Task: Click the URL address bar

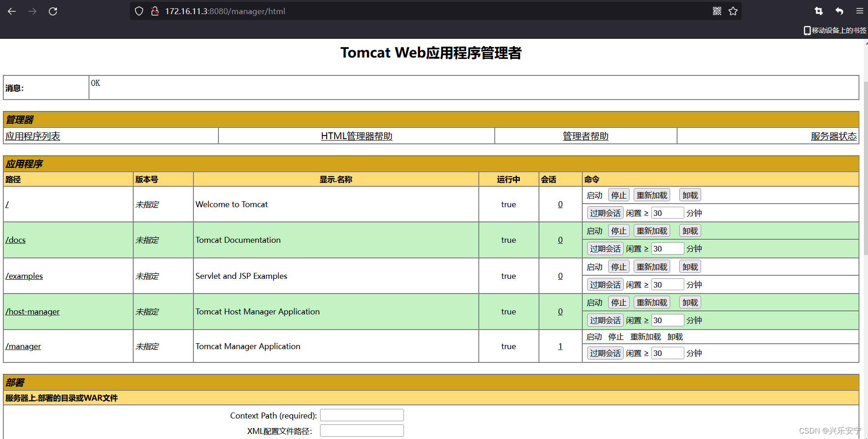Action: tap(435, 11)
